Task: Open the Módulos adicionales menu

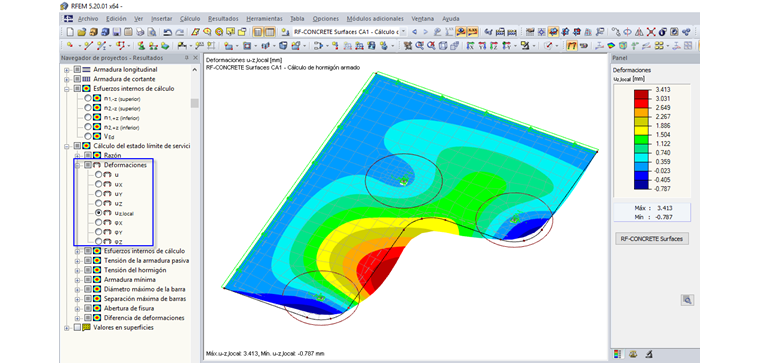Action: 375,18
